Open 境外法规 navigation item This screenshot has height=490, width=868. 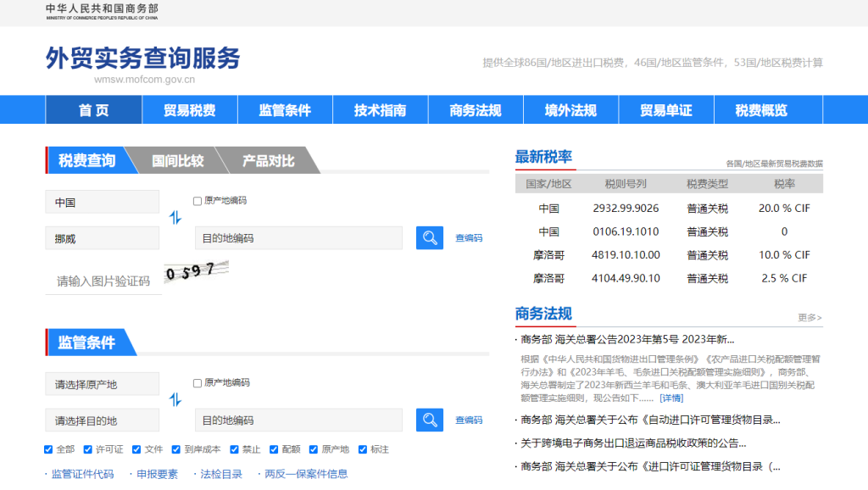point(570,109)
